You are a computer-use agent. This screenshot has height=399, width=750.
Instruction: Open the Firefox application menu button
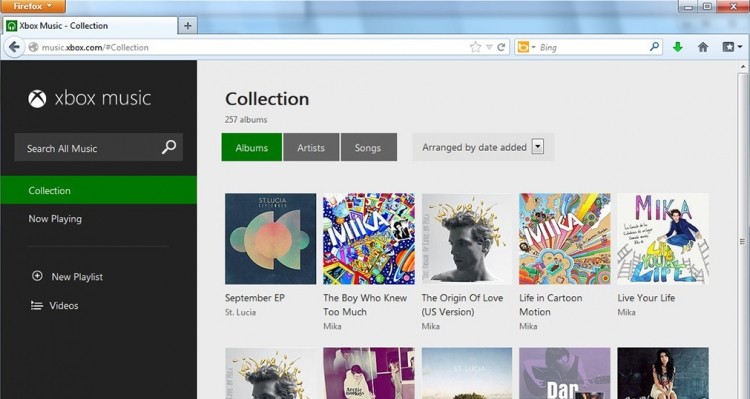[33, 6]
